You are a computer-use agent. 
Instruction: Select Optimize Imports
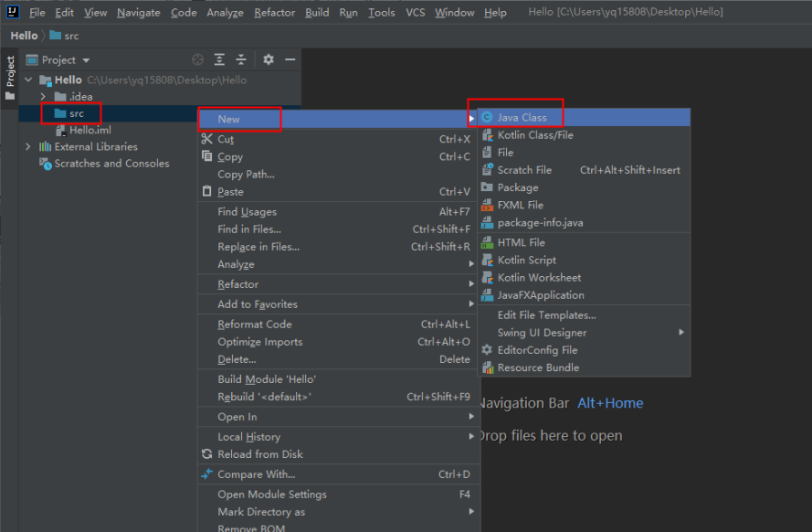pyautogui.click(x=339, y=342)
